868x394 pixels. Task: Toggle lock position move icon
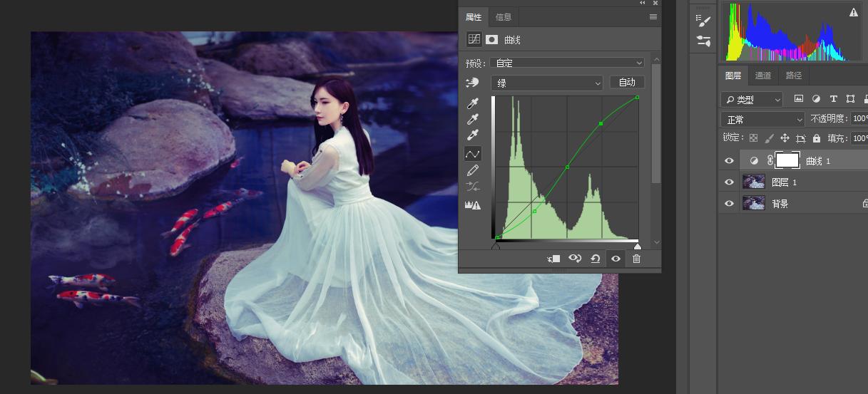tap(785, 138)
